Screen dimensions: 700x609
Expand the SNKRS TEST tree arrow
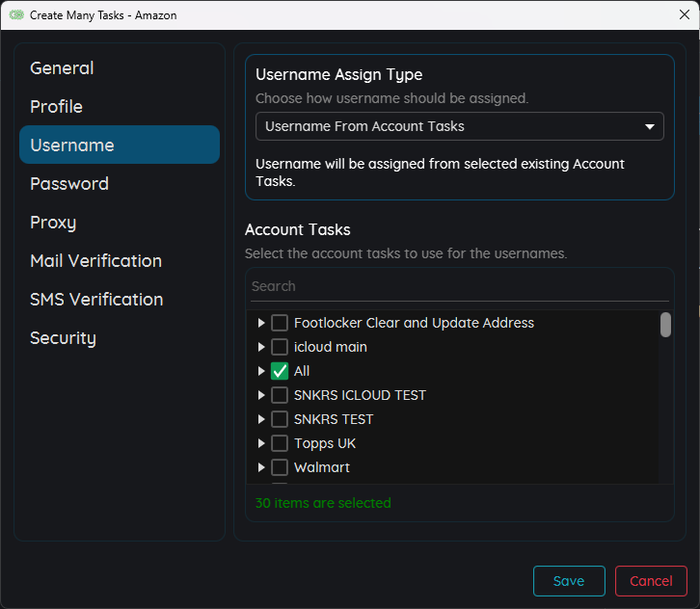(x=261, y=419)
